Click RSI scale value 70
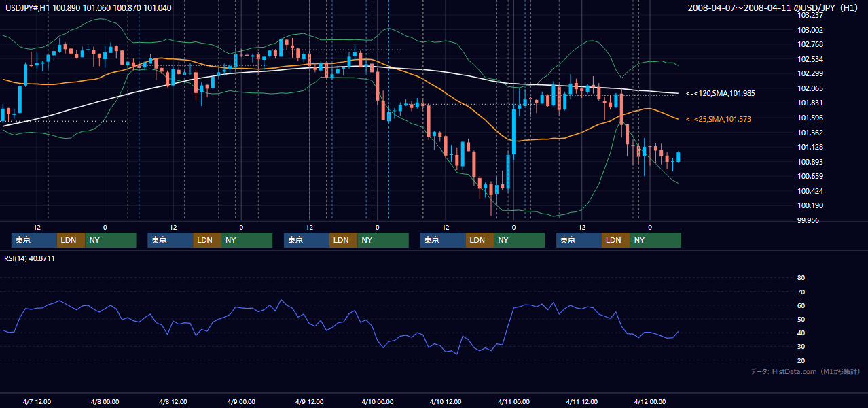 point(801,292)
